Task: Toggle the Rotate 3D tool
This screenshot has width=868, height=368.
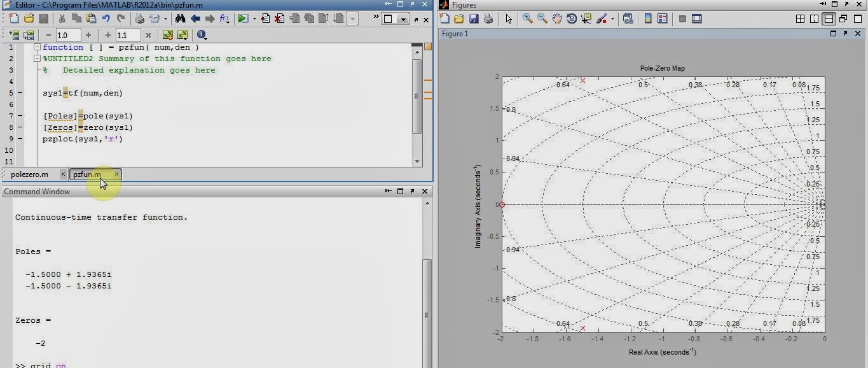Action: (x=572, y=19)
